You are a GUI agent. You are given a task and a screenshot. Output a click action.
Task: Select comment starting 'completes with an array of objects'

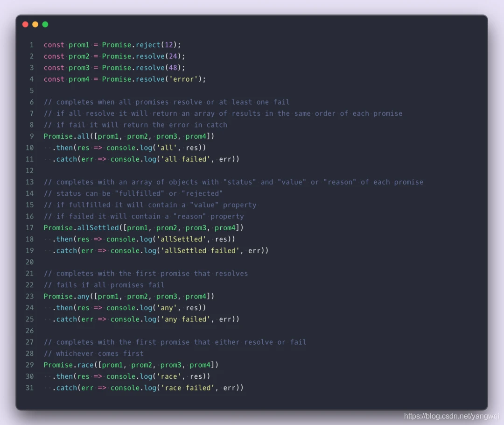click(x=233, y=182)
